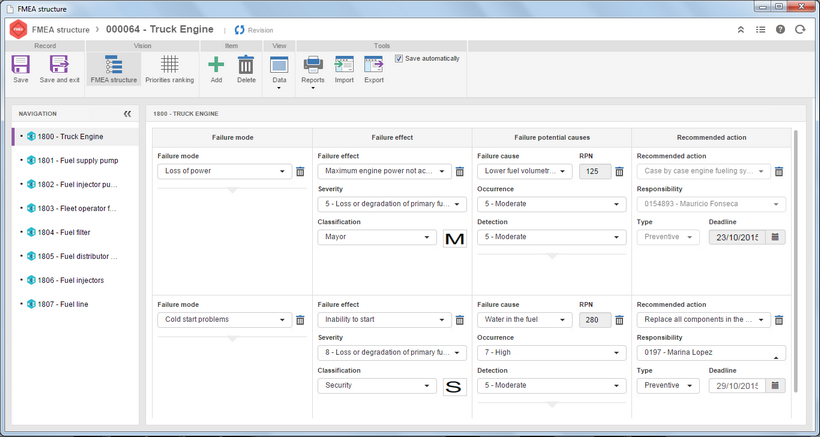The width and height of the screenshot is (820, 437).
Task: Click the vertical scrollbar of FMEA grid
Action: pyautogui.click(x=795, y=261)
